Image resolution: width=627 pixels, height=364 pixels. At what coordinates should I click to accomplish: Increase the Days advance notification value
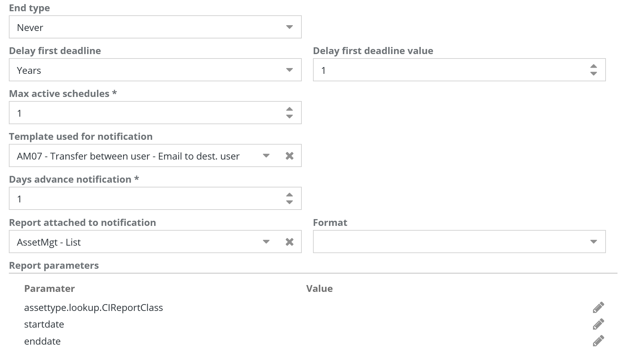(290, 195)
